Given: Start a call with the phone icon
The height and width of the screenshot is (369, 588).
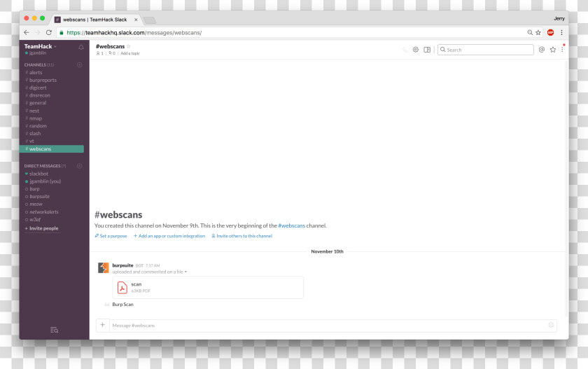Looking at the screenshot, I should [405, 50].
